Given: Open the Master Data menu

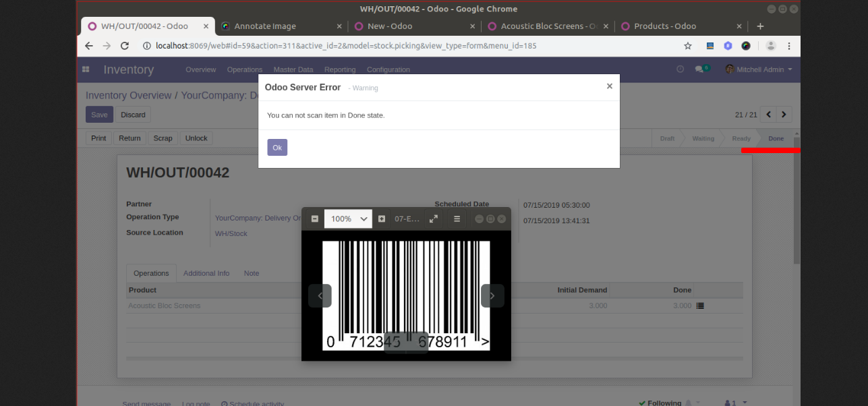Looking at the screenshot, I should click(293, 69).
